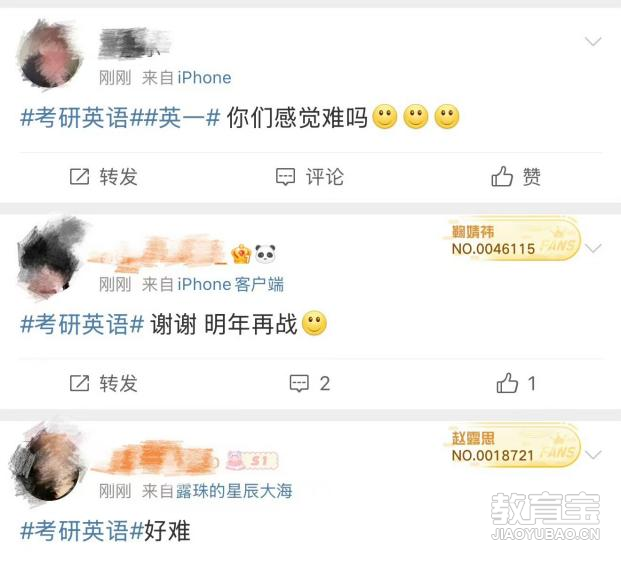621x563 pixels.
Task: Expand the second post's chevron menu
Action: coord(593,248)
